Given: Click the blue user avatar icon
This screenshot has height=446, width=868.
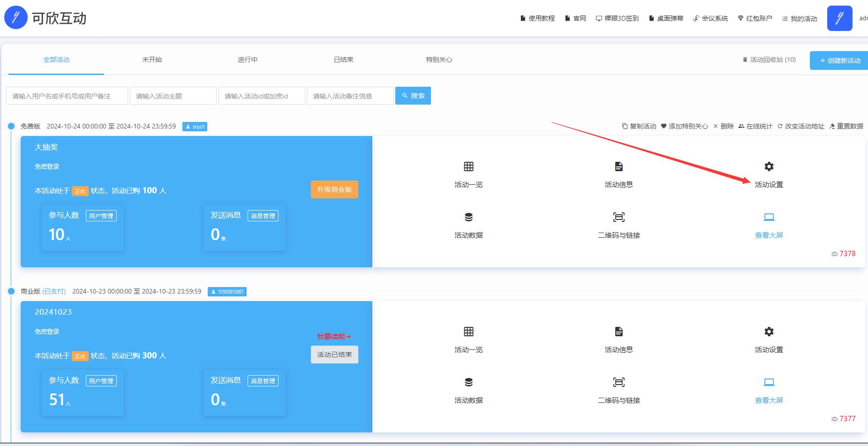Looking at the screenshot, I should (x=839, y=18).
